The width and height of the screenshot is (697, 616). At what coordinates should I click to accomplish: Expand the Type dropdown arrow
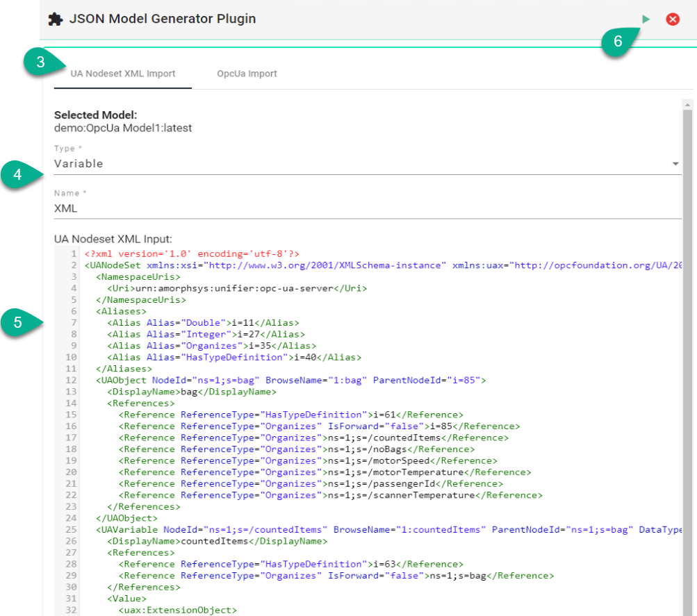(x=675, y=164)
